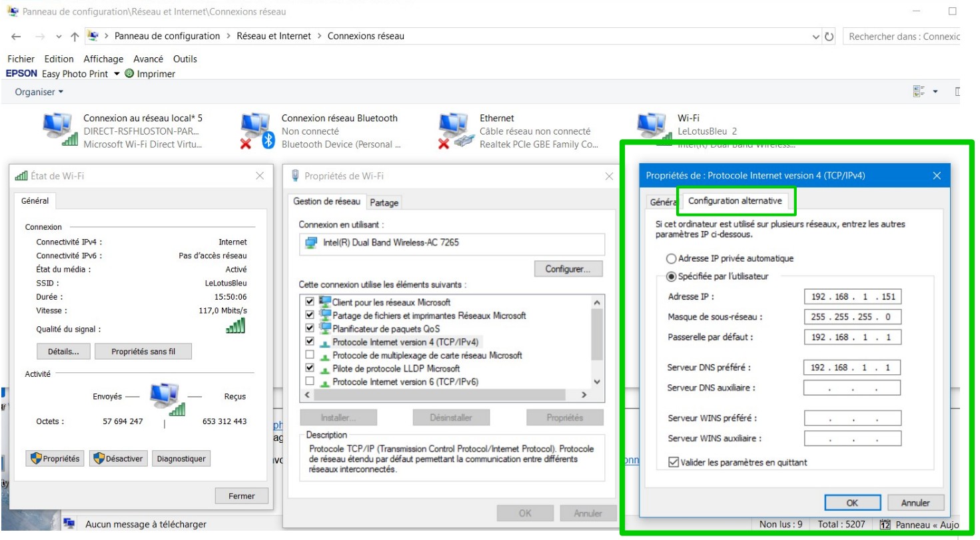Image resolution: width=980 pixels, height=540 pixels.
Task: Open the Organiser dropdown menu
Action: coord(39,92)
